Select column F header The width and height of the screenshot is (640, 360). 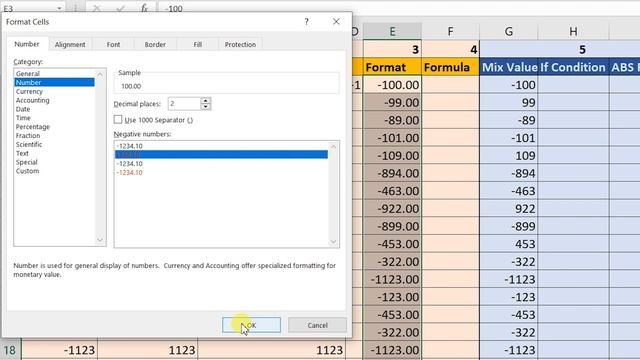[x=450, y=31]
